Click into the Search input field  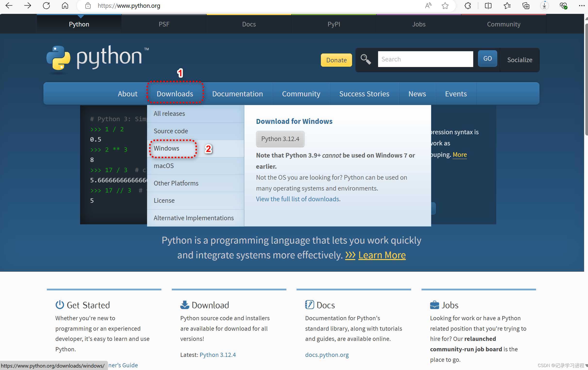click(x=425, y=59)
